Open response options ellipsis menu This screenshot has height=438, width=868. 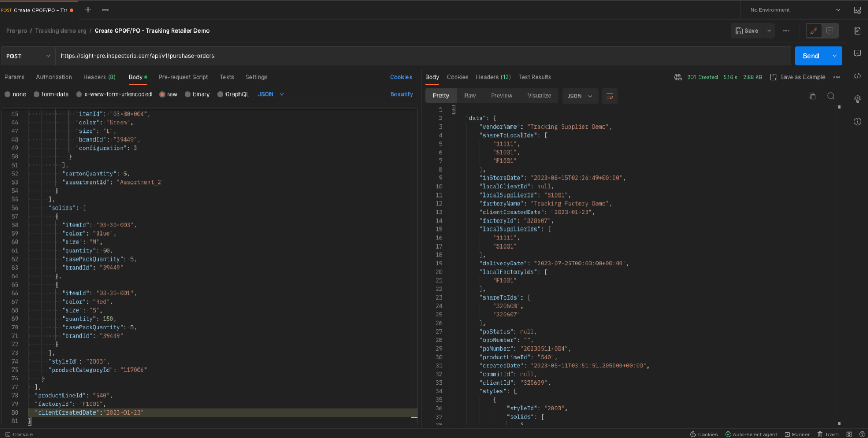point(837,77)
